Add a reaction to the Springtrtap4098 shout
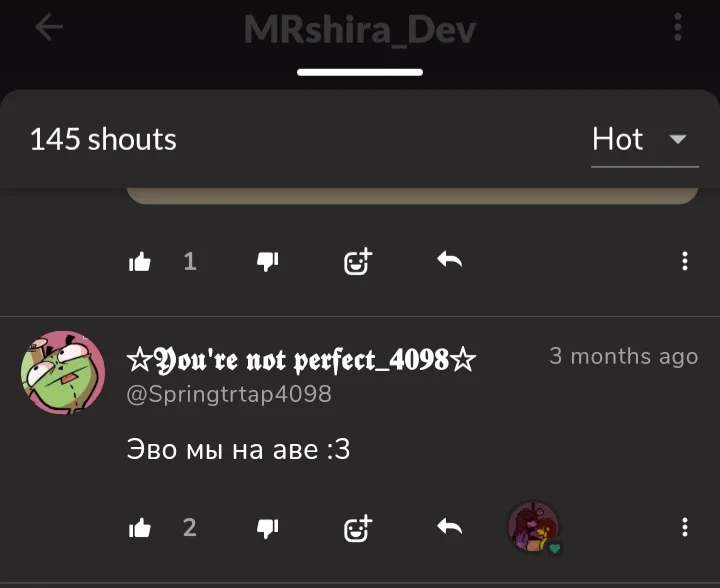 tap(358, 528)
